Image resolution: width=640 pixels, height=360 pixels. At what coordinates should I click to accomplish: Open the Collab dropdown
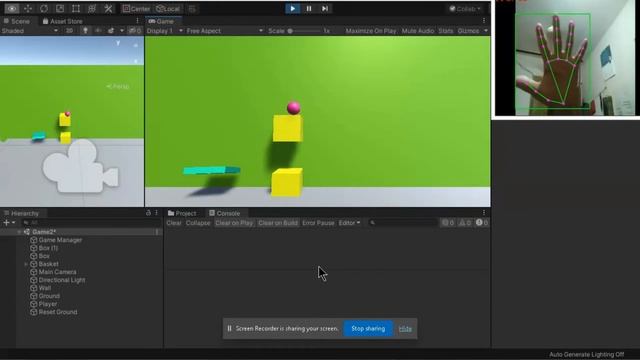coord(465,9)
